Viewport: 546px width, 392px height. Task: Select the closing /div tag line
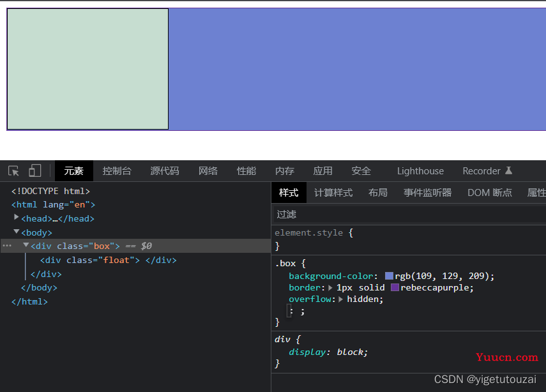pyautogui.click(x=46, y=274)
